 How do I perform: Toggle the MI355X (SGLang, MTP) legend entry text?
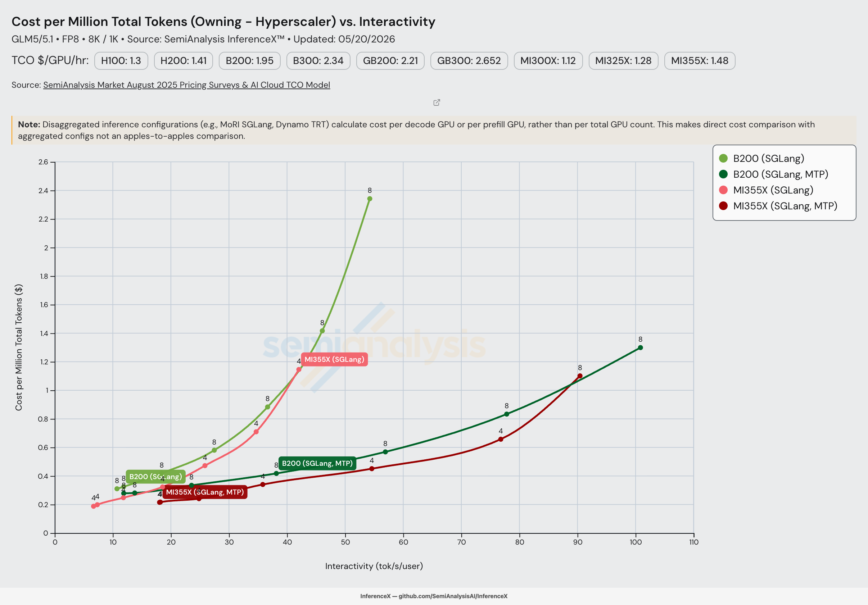(x=785, y=206)
